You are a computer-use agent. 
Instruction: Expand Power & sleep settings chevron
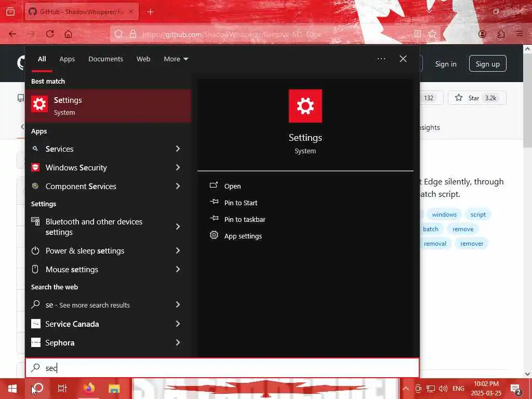point(178,250)
